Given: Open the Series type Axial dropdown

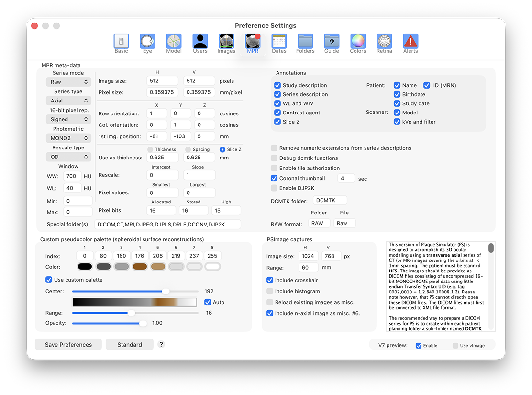Looking at the screenshot, I should (x=68, y=101).
